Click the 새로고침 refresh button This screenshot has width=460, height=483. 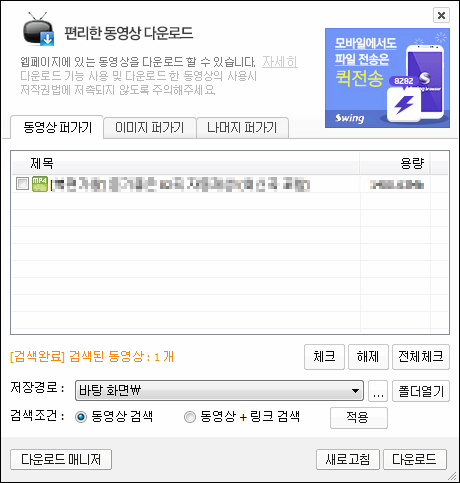coord(348,459)
